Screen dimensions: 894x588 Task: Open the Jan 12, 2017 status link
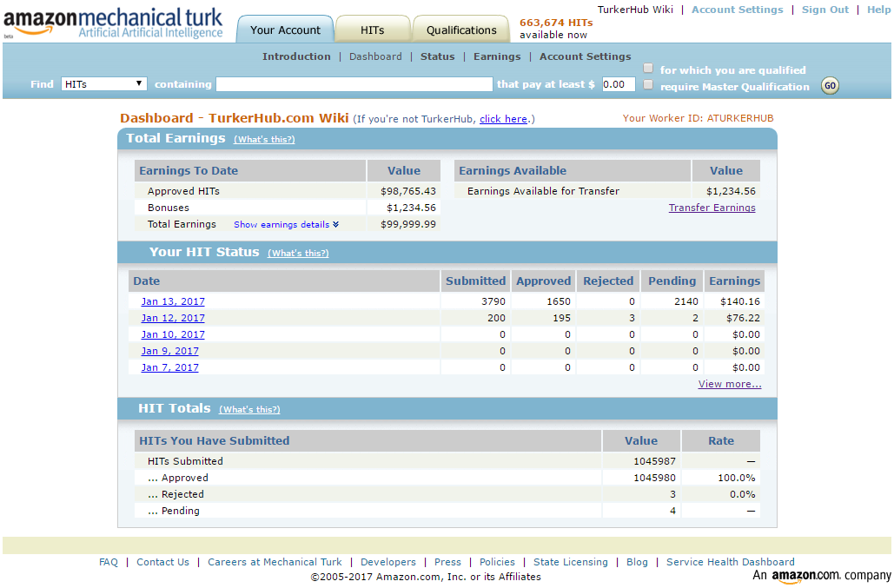[x=173, y=318]
